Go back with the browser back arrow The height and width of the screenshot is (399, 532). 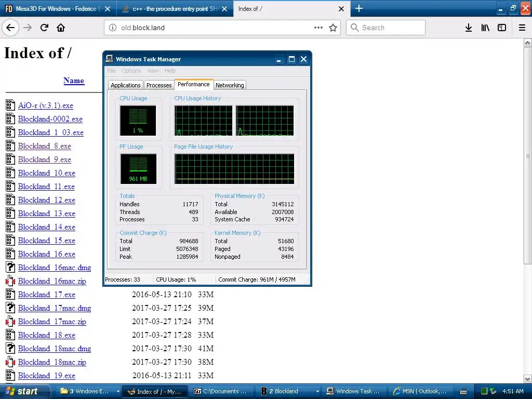pyautogui.click(x=10, y=28)
